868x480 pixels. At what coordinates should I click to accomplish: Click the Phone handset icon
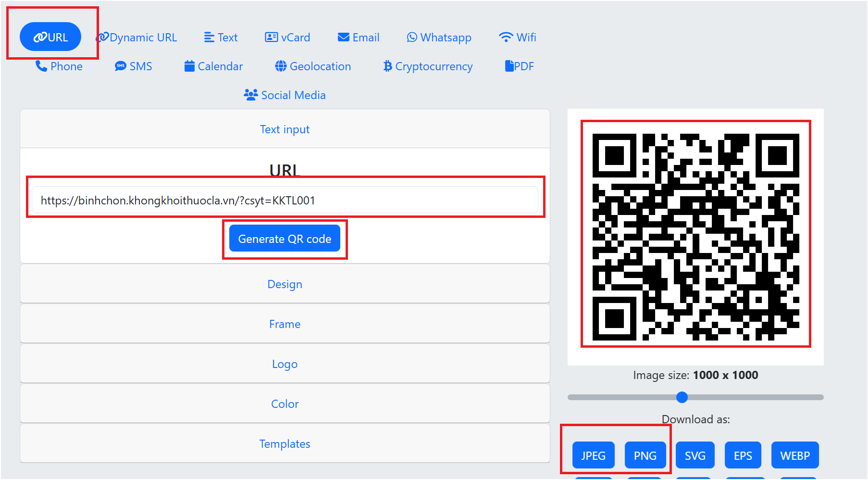coord(41,66)
